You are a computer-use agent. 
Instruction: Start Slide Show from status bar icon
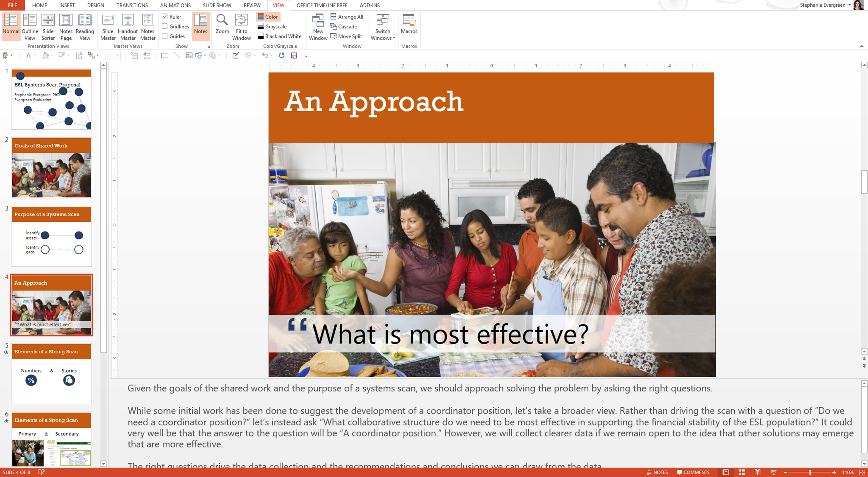pos(773,472)
